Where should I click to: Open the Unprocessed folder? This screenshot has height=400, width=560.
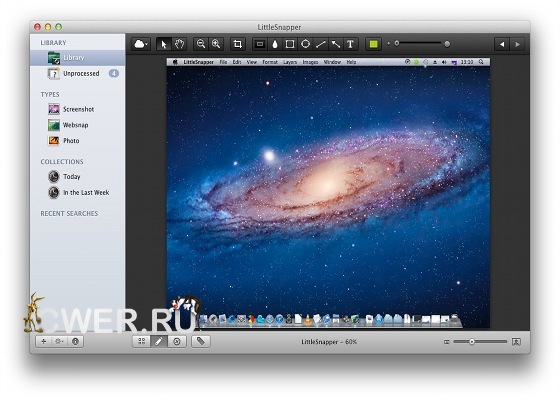(x=78, y=73)
